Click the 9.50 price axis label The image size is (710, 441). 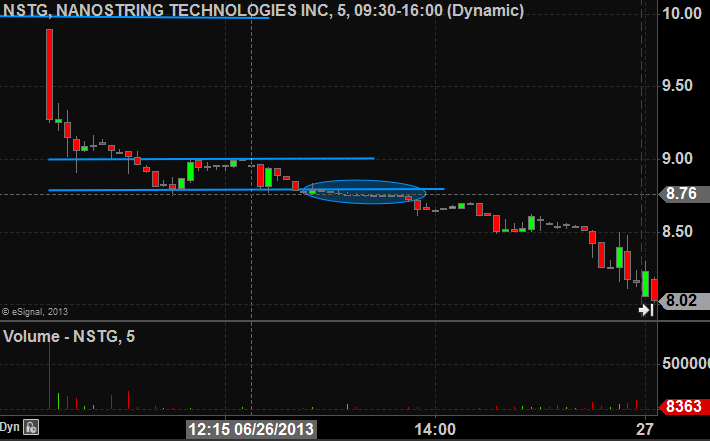click(677, 86)
